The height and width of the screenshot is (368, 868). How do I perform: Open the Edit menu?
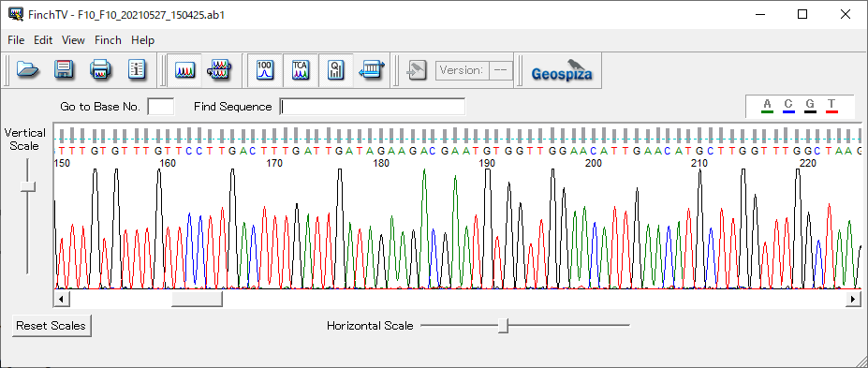[x=43, y=40]
